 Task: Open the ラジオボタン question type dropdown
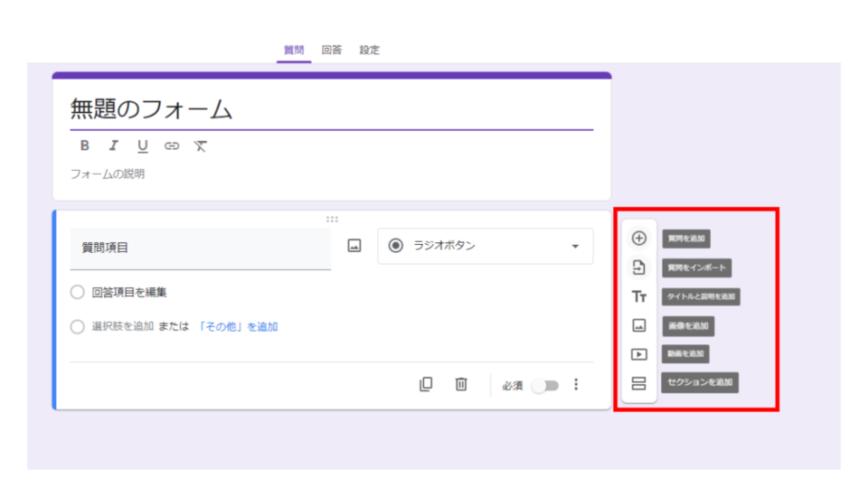(486, 246)
